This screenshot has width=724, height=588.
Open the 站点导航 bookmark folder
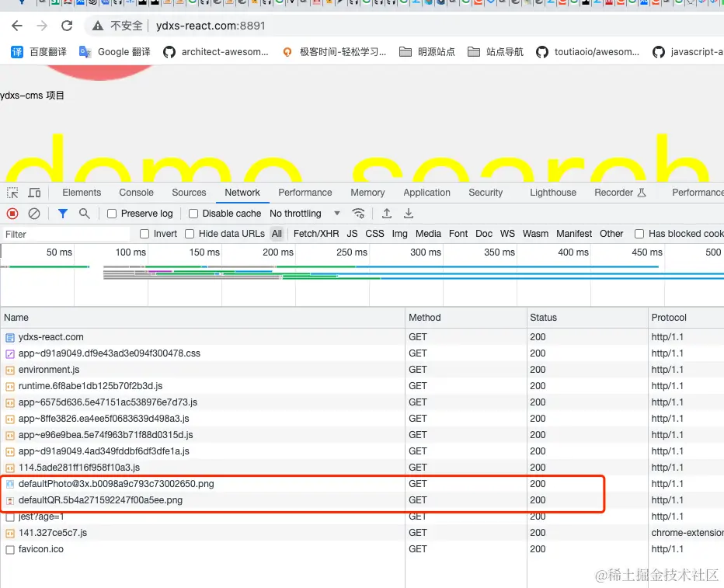click(496, 52)
